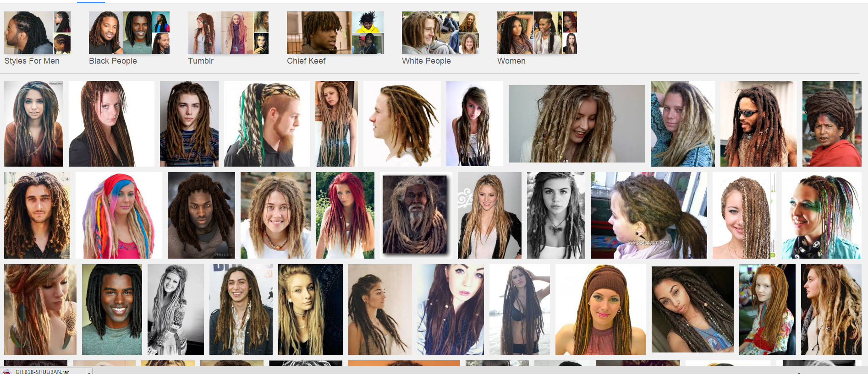Image resolution: width=868 pixels, height=374 pixels.
Task: Open thumbnail of young man in striped patterned shirt
Action: (189, 124)
